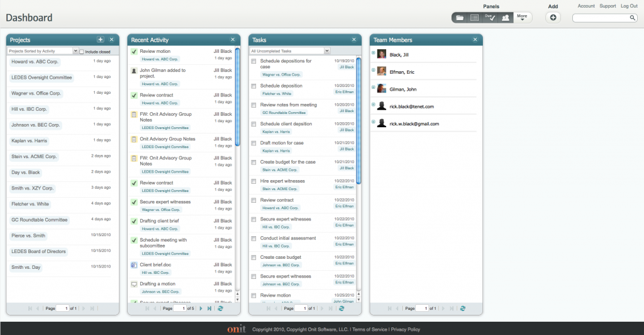
Task: Go to next page of Recent Activity
Action: (x=201, y=309)
